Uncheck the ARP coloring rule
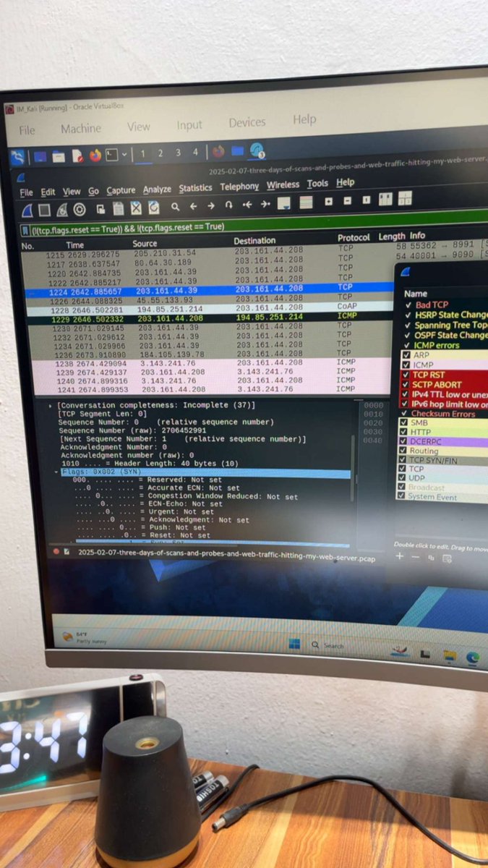488x868 pixels. coord(406,355)
